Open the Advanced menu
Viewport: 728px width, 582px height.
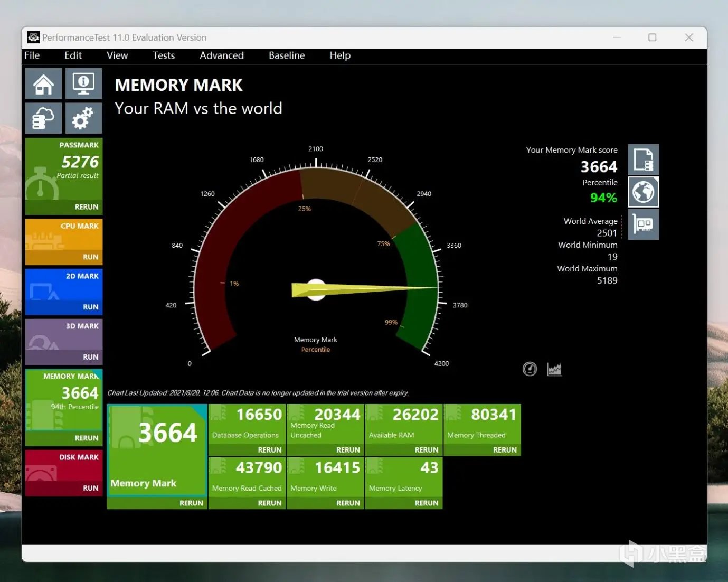(x=222, y=55)
